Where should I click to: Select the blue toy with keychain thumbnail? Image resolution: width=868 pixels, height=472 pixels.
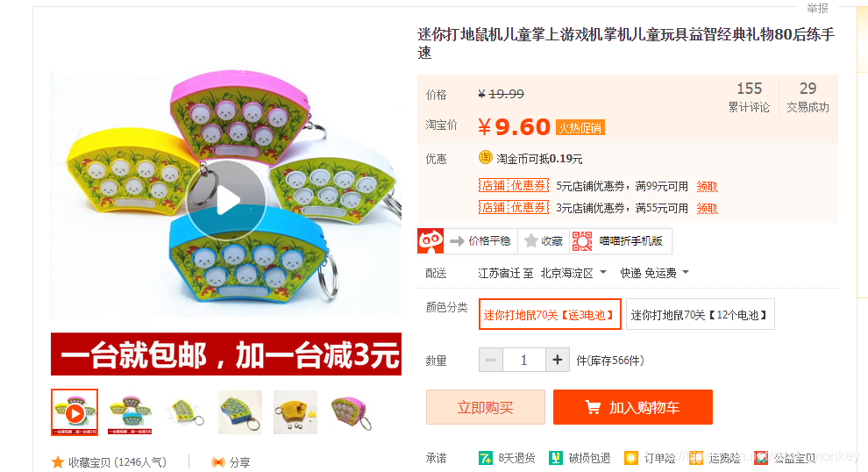point(240,412)
